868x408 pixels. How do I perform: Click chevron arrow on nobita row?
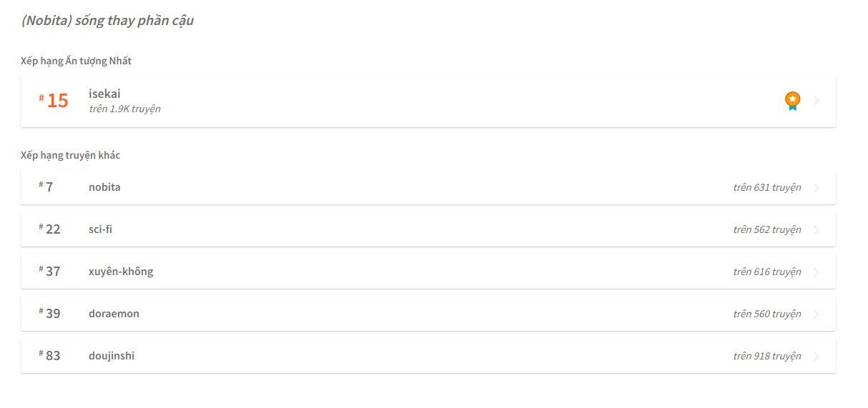tap(817, 188)
